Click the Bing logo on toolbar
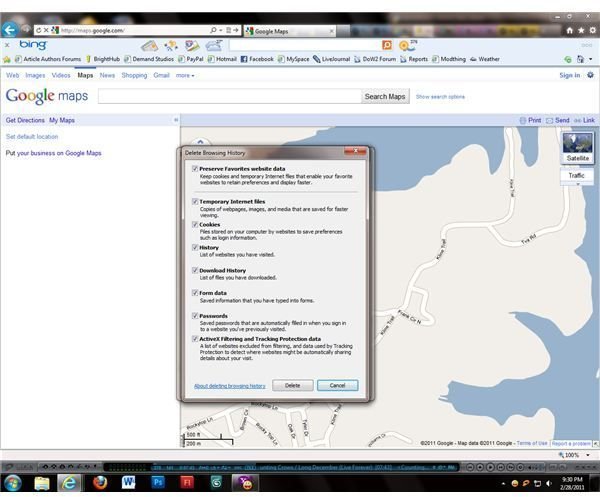Viewport: 600px width, 497px height. coord(33,45)
